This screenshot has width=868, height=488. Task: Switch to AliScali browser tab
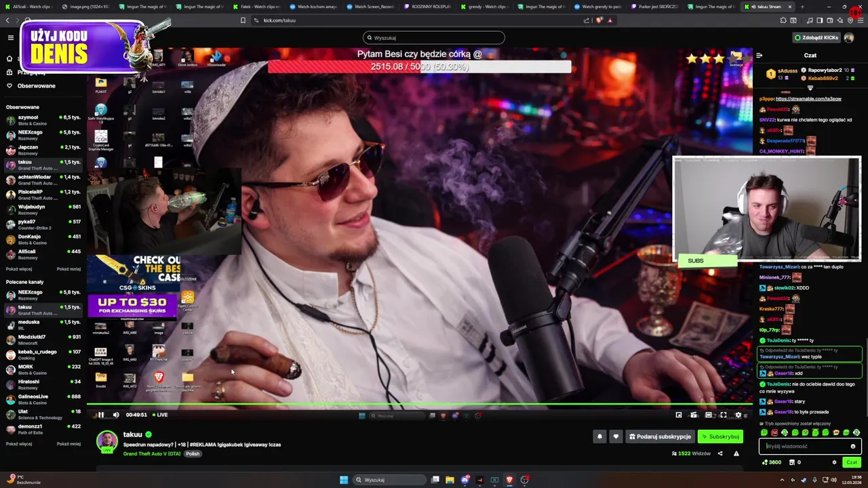coord(29,7)
